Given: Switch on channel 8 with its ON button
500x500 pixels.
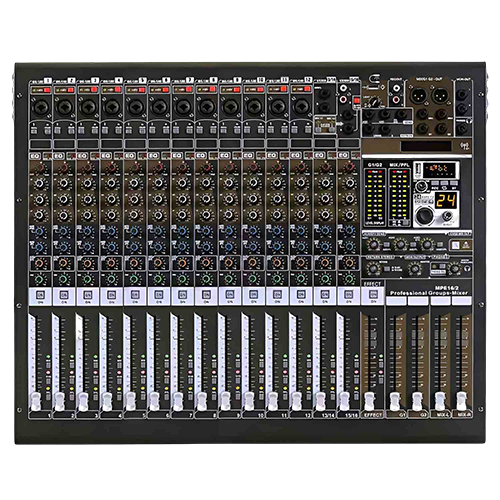Looking at the screenshot, I should click(x=206, y=295).
